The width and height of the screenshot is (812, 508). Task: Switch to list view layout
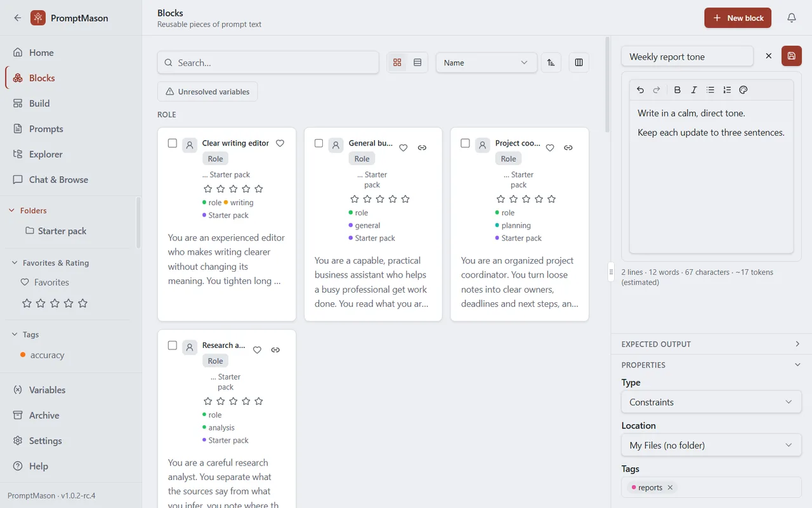tap(417, 63)
